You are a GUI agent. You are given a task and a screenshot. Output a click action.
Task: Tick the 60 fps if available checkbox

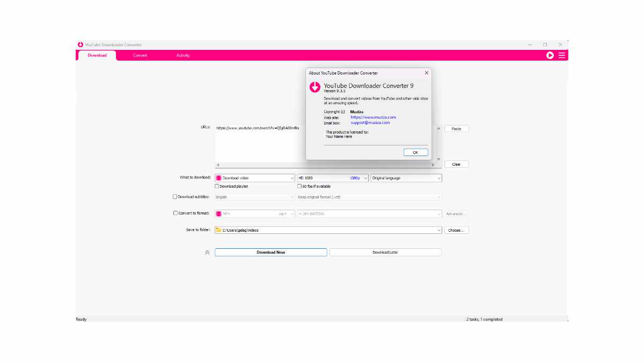pos(299,186)
